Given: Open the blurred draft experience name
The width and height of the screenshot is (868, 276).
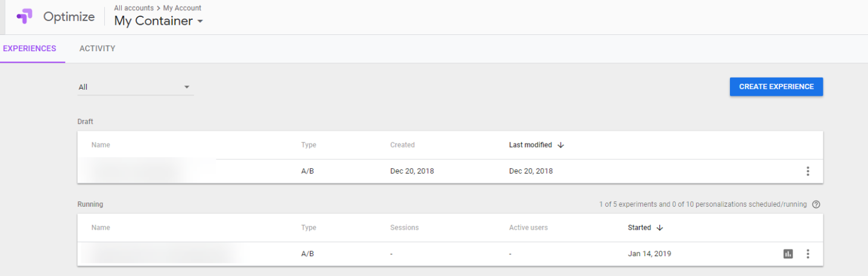Looking at the screenshot, I should coord(148,171).
